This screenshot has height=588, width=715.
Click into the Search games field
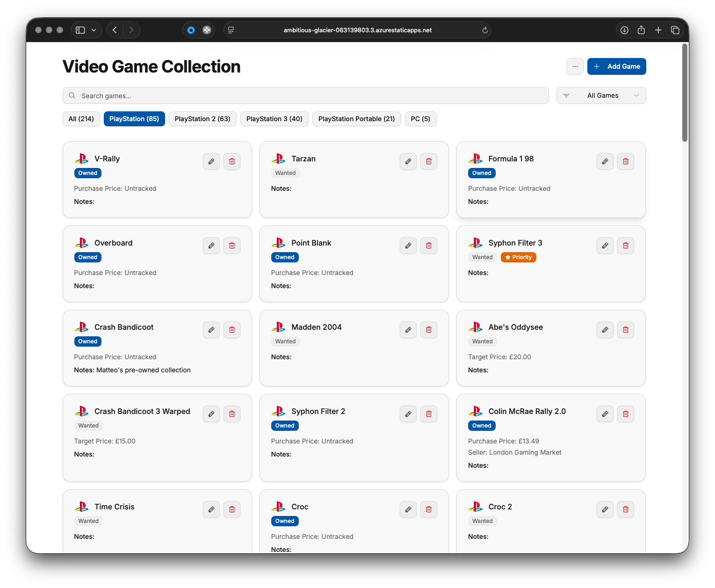click(306, 95)
